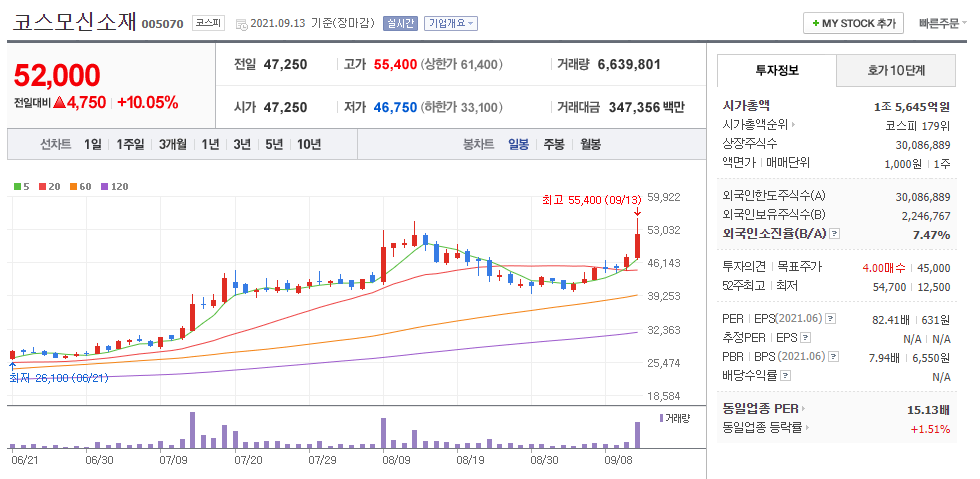This screenshot has height=479, width=980.
Task: Click the 거래량 value 6,639,801
Action: coord(629,64)
